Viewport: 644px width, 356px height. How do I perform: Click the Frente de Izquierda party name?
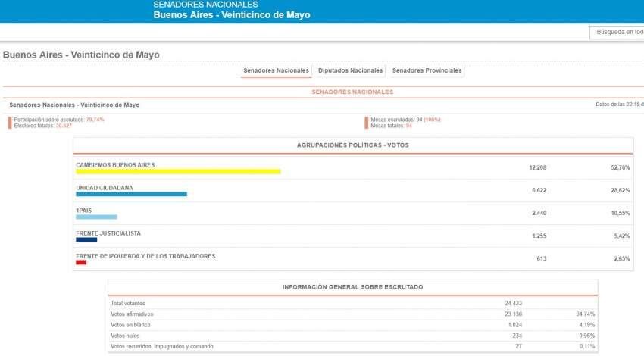(x=145, y=256)
